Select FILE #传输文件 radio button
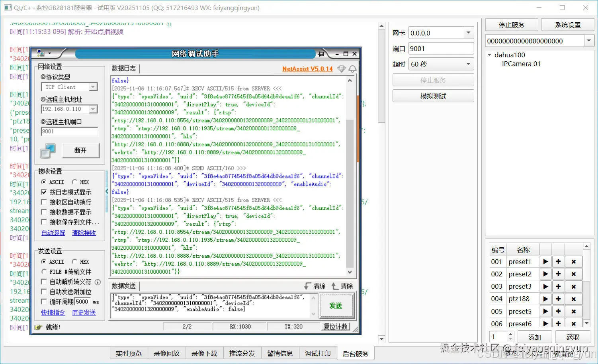Viewport: 598px width, 364px height. tap(44, 272)
